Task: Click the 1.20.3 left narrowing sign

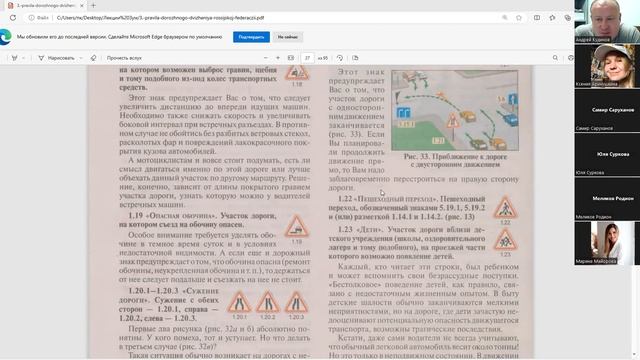Action: pos(296,302)
